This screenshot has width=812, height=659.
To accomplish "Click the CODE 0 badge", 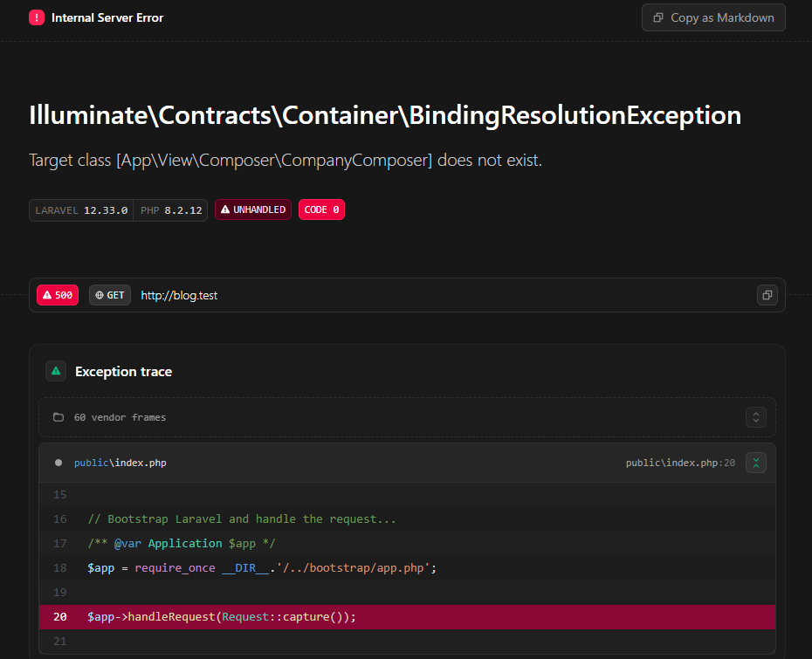I will (x=321, y=210).
